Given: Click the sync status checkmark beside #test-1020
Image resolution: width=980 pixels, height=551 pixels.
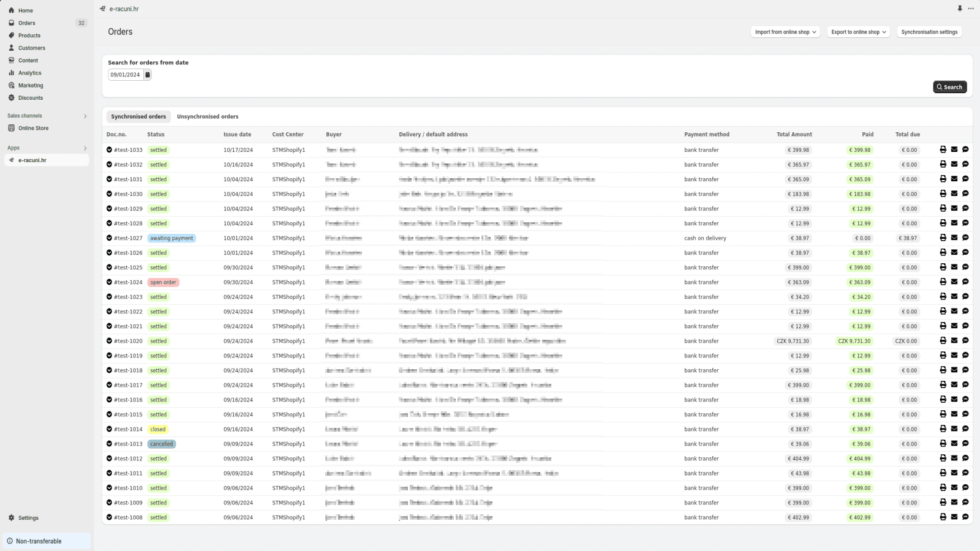Looking at the screenshot, I should click(108, 341).
